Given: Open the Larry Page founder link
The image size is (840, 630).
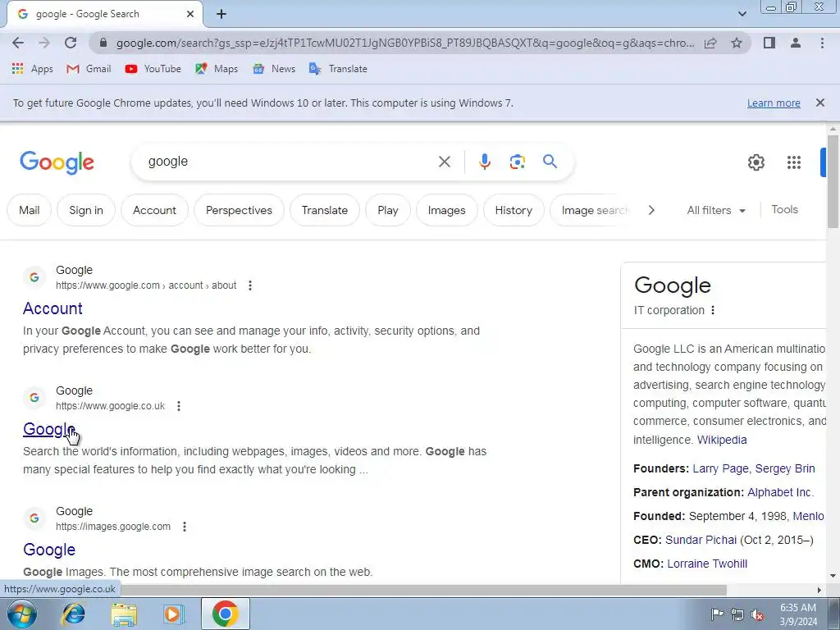Looking at the screenshot, I should (x=720, y=468).
